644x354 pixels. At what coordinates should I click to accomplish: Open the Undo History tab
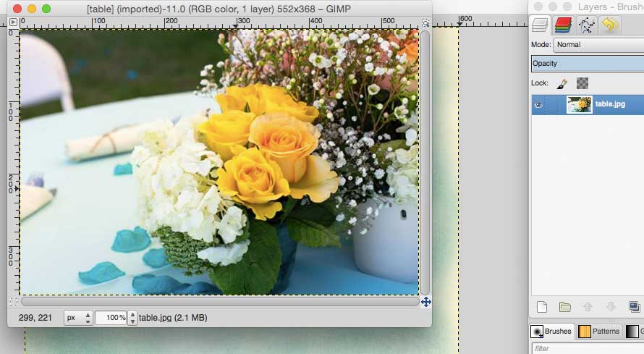point(610,25)
